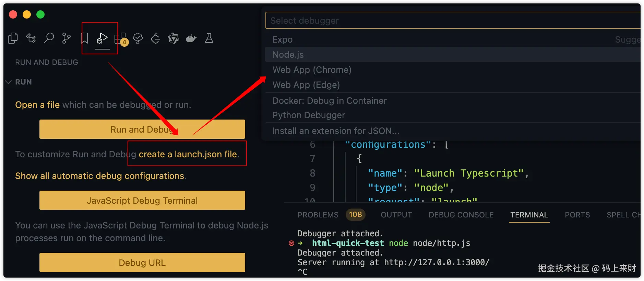Switch to the OUTPUT tab
The width and height of the screenshot is (644, 281).
click(x=396, y=215)
